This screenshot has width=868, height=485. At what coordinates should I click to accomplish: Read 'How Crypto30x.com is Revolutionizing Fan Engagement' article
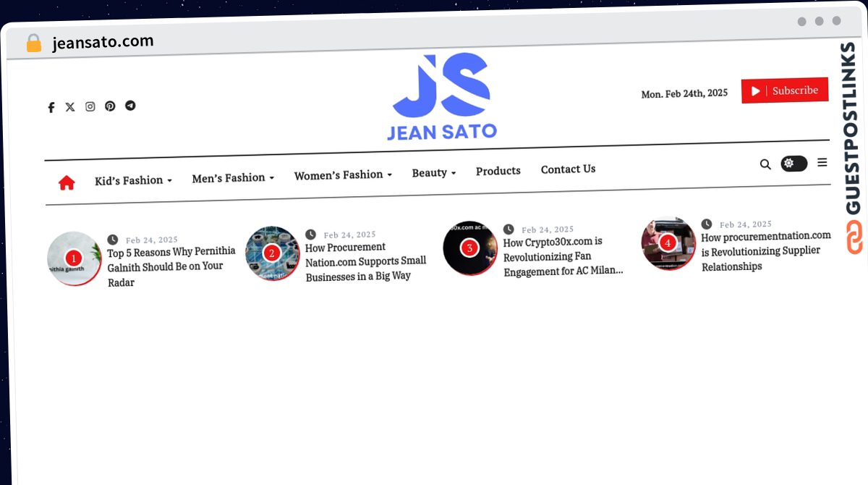click(x=563, y=256)
